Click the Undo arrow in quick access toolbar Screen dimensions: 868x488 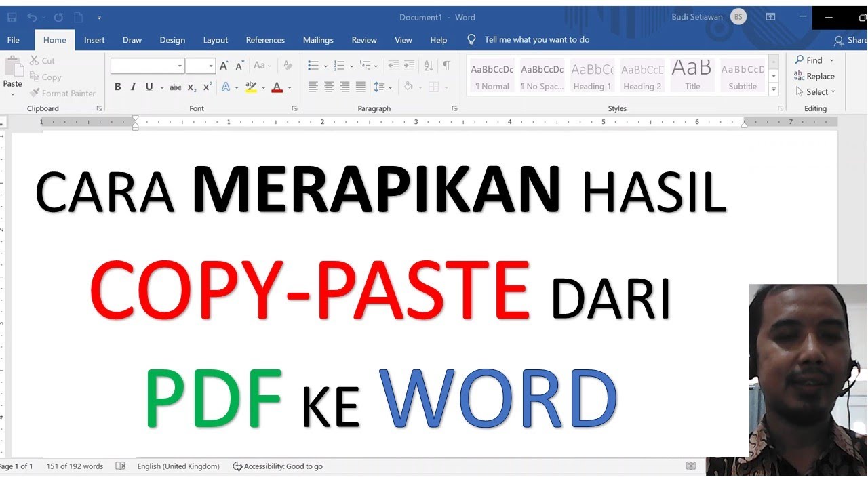[x=32, y=17]
